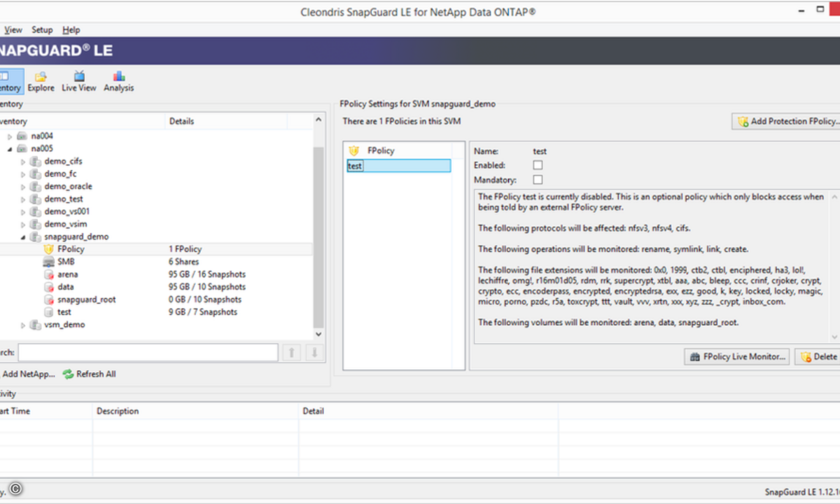The height and width of the screenshot is (504, 840).
Task: Click the shield icon in FPolicy list header
Action: (x=354, y=150)
